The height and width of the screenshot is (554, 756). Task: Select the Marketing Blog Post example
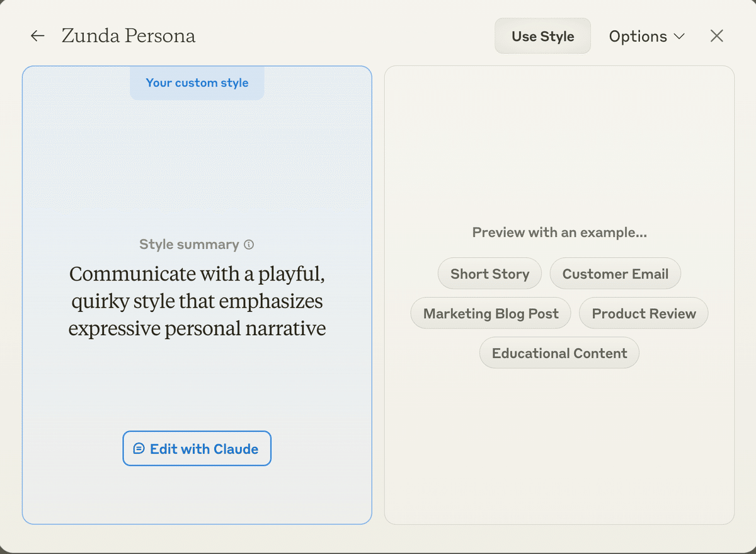[491, 313]
